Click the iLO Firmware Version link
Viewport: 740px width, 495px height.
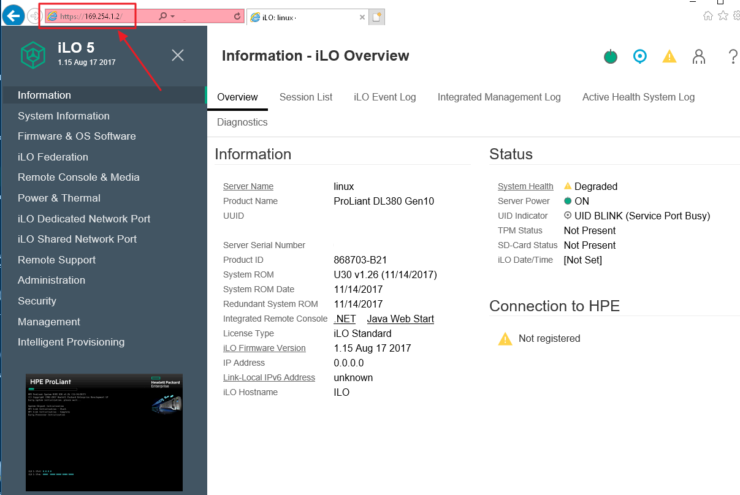[264, 348]
